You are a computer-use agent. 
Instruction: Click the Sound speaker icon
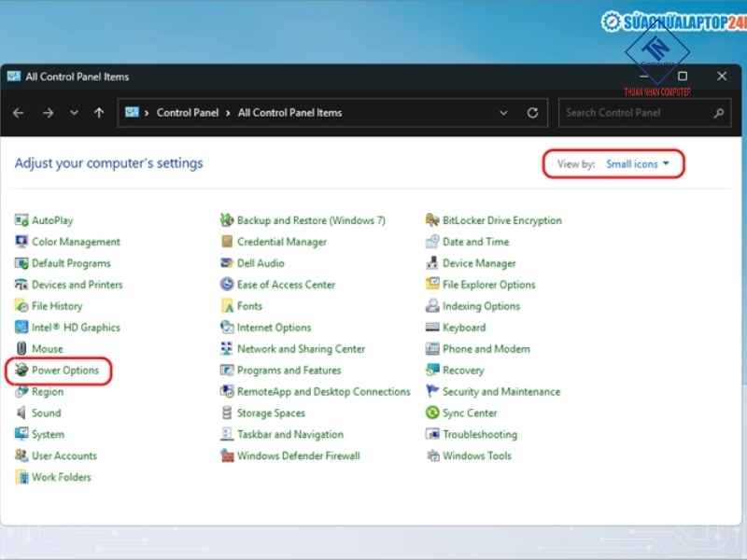pyautogui.click(x=21, y=413)
